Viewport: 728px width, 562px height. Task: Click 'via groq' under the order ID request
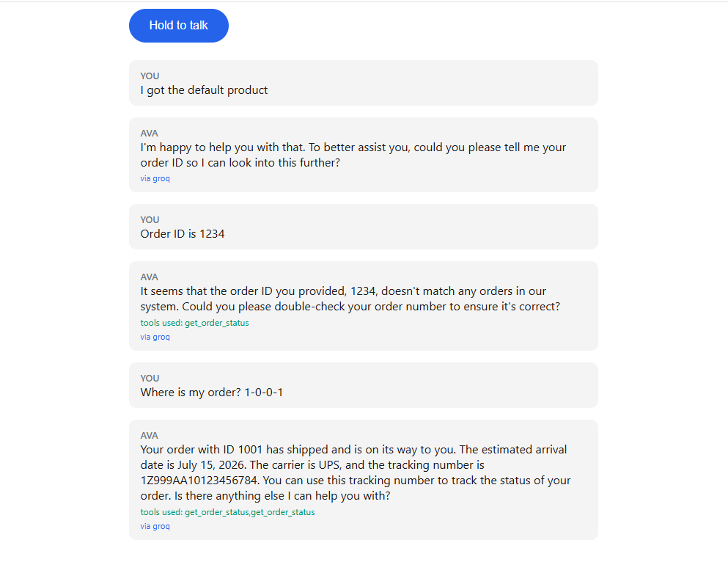(x=155, y=178)
